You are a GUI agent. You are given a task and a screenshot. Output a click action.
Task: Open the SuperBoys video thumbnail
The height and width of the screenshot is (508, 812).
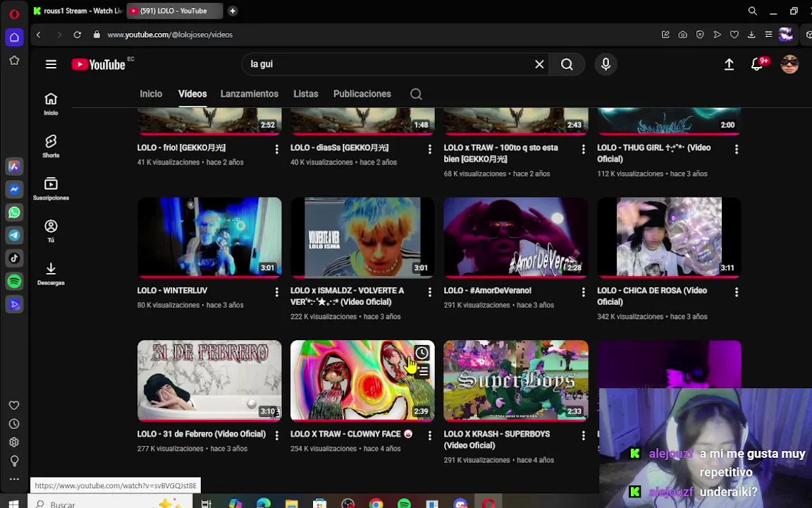click(516, 380)
